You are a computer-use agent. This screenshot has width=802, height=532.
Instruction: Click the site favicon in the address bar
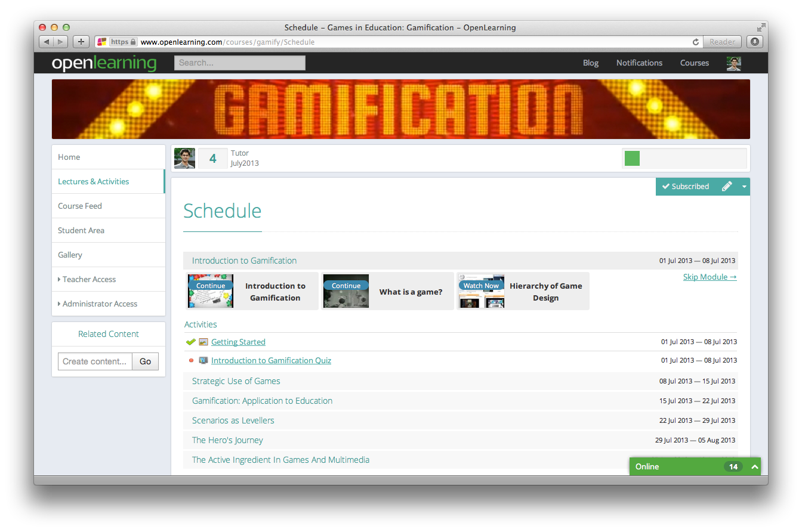(102, 42)
